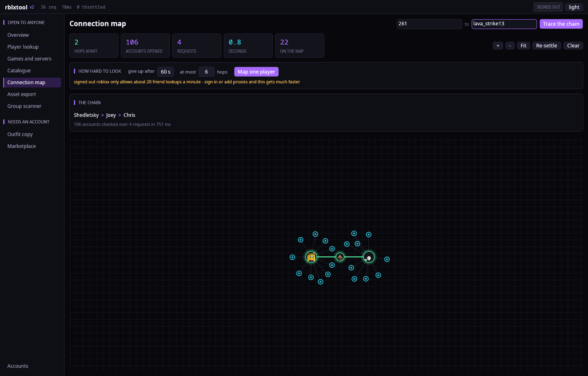The image size is (588, 376).
Task: Switch to light theme
Action: click(574, 7)
